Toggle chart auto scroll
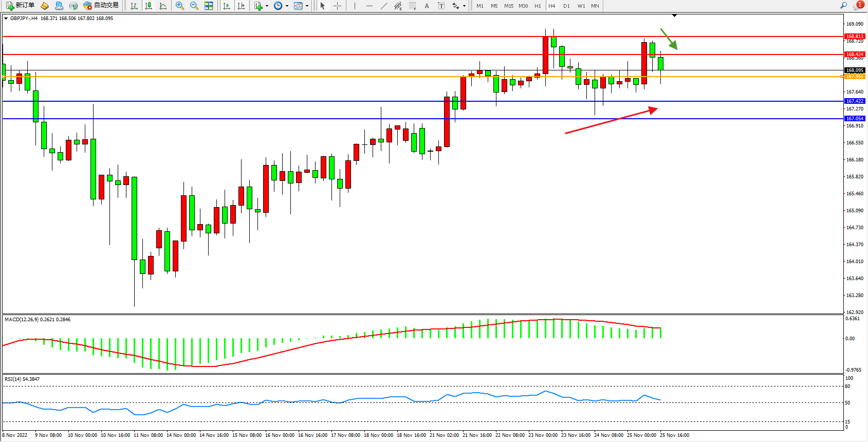 point(227,6)
